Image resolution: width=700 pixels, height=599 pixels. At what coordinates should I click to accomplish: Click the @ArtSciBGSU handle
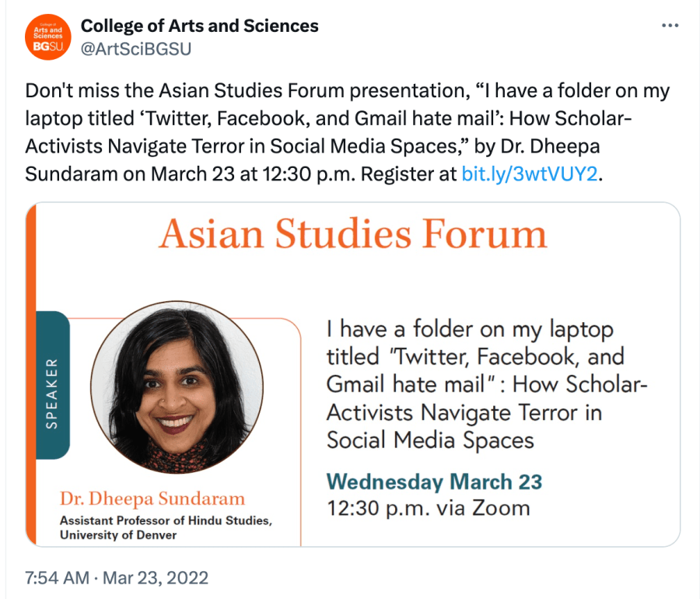click(136, 49)
